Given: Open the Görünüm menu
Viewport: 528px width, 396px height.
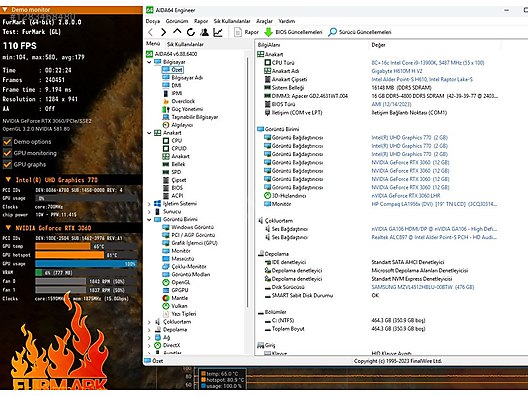Looking at the screenshot, I should (177, 21).
